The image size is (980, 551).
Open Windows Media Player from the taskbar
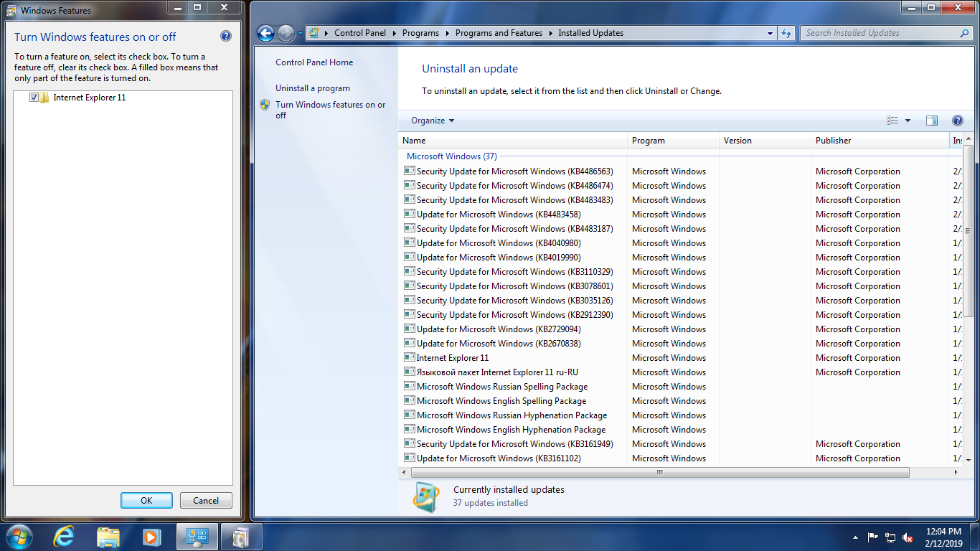(151, 537)
